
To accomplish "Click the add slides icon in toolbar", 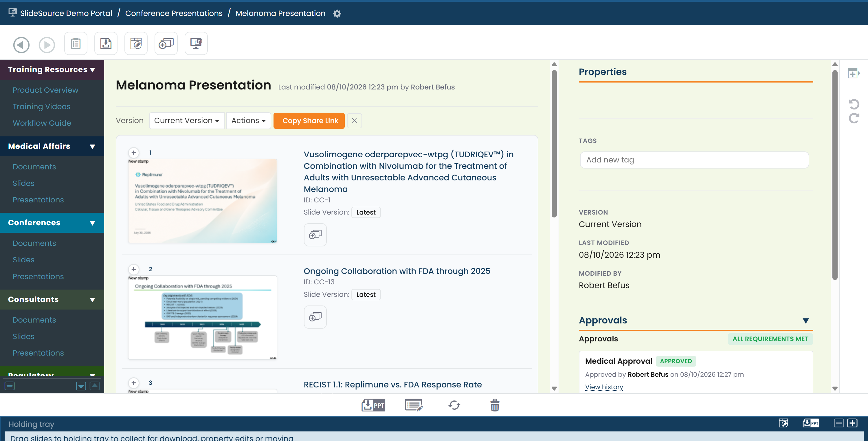I will pos(166,43).
